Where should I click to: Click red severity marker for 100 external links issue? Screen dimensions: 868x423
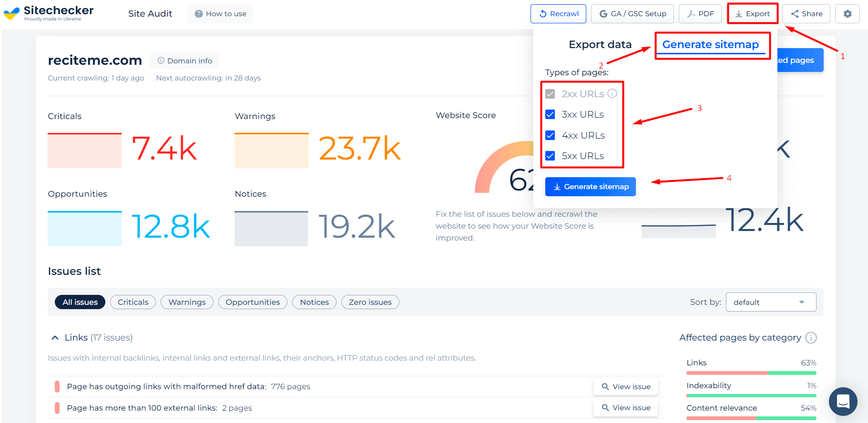[57, 408]
